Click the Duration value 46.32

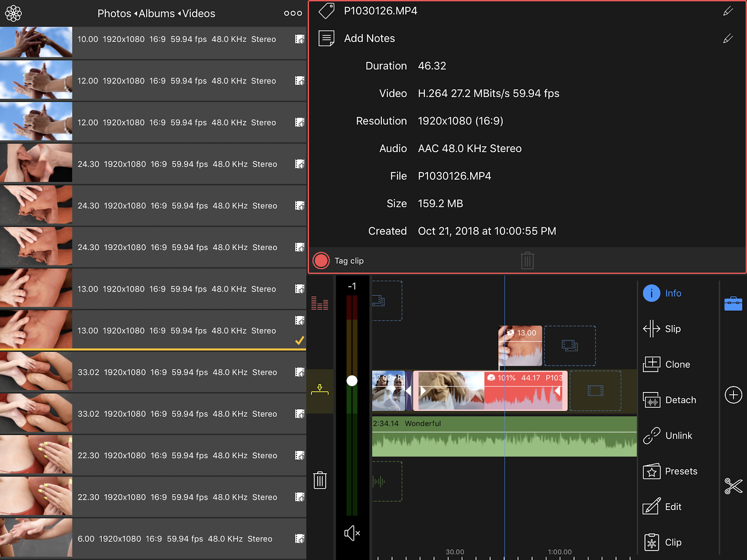pyautogui.click(x=432, y=66)
